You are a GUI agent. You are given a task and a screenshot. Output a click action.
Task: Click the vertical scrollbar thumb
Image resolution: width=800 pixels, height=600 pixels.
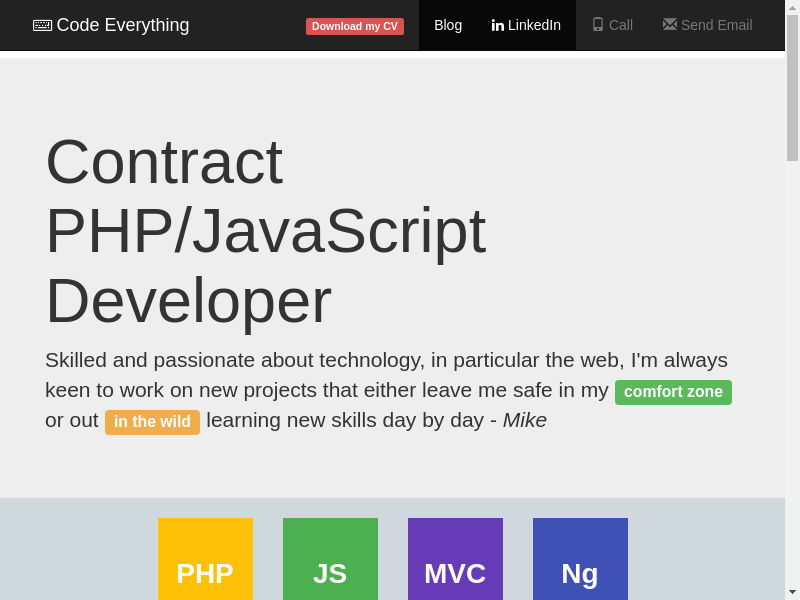792,88
